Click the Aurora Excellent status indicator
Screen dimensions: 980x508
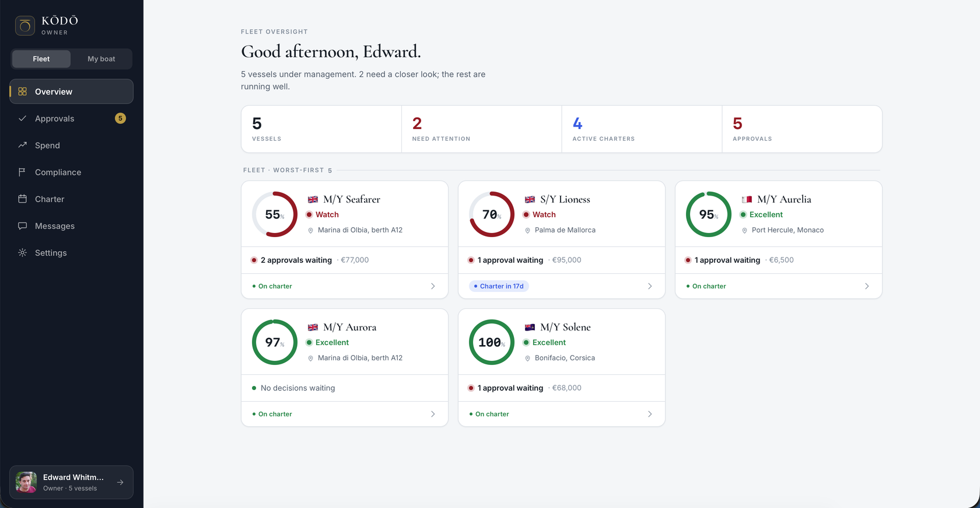pos(327,343)
